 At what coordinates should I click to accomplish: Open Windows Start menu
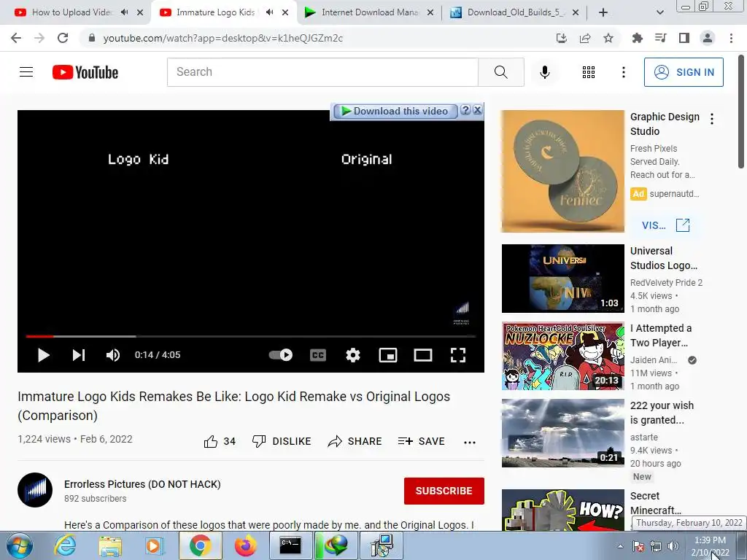[x=20, y=545]
